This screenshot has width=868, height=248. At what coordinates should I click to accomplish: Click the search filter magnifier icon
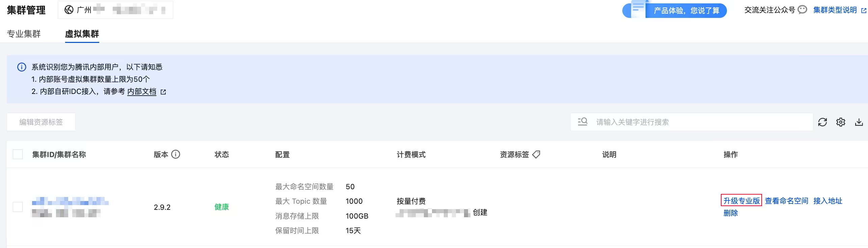coord(582,122)
